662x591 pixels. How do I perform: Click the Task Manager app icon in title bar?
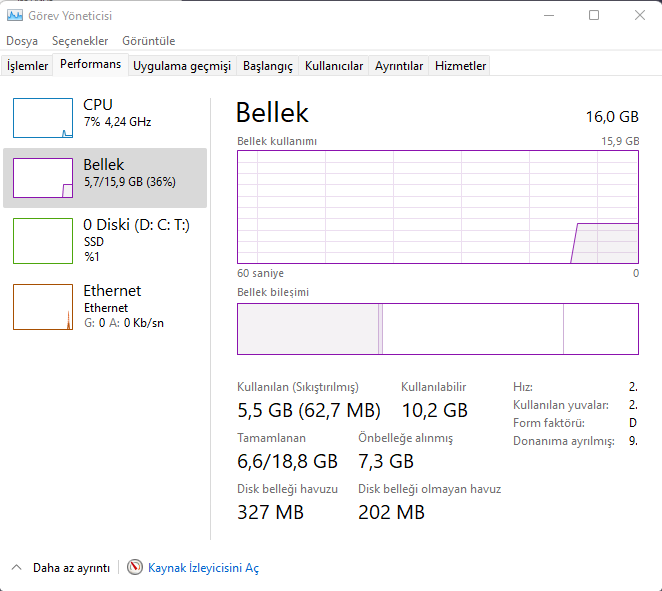[x=15, y=16]
